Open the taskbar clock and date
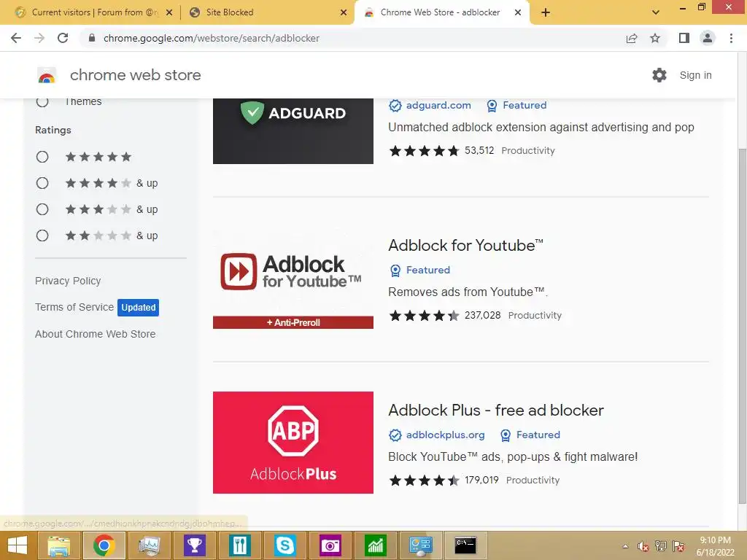747x560 pixels. click(715, 546)
